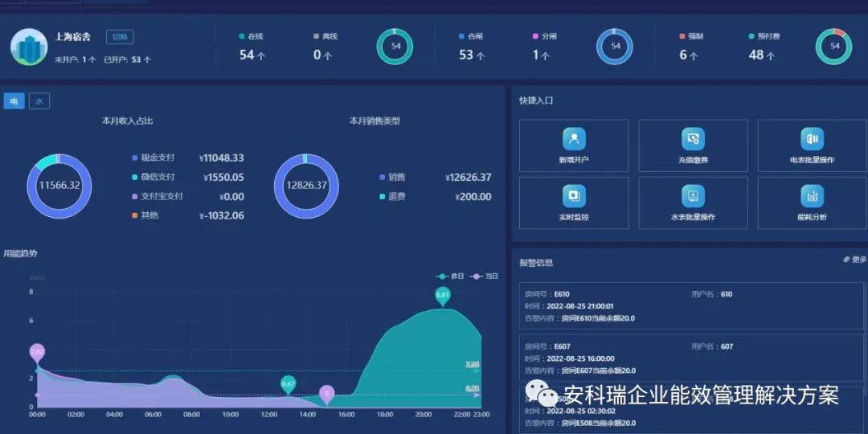Toggle the 退费 legend item

pos(392,197)
